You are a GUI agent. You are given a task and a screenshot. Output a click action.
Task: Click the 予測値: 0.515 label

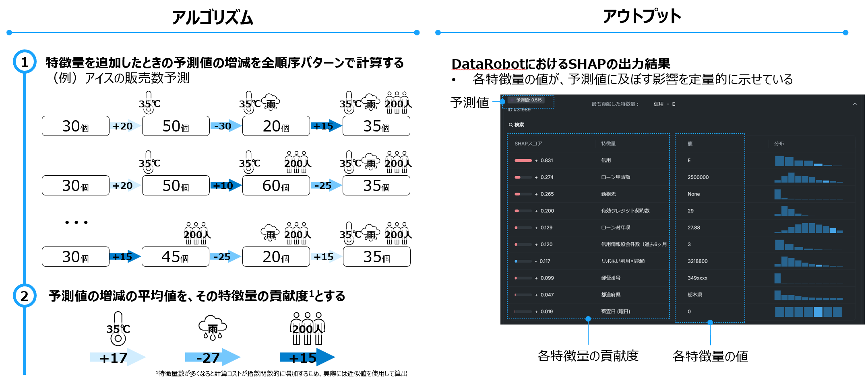pos(529,100)
